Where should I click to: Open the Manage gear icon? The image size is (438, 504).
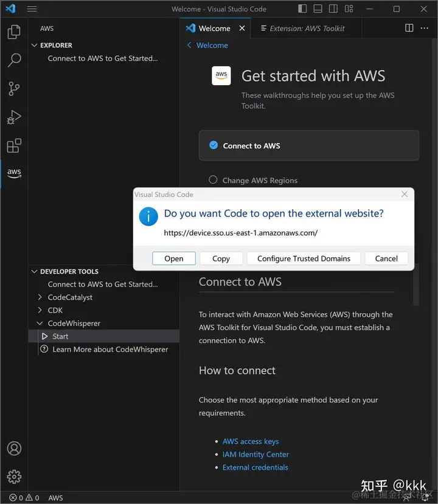click(14, 477)
